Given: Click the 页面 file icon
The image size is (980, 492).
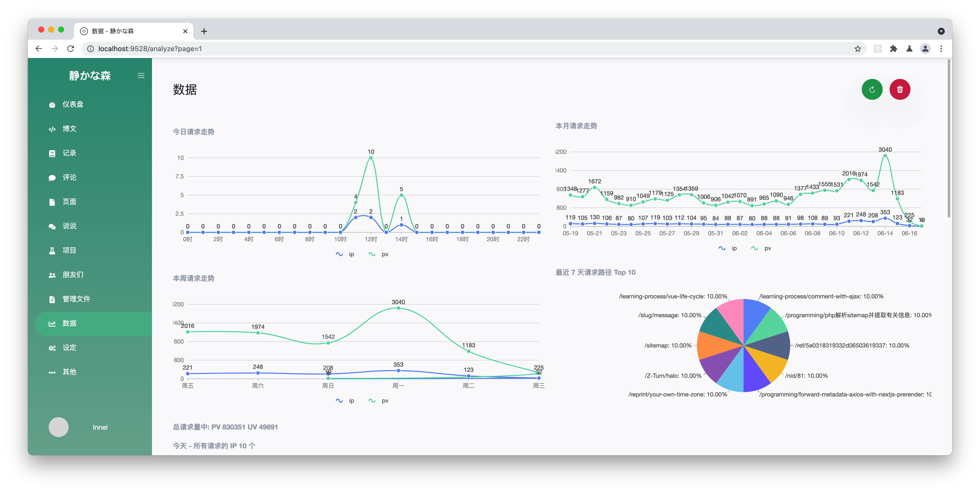Looking at the screenshot, I should tap(52, 202).
